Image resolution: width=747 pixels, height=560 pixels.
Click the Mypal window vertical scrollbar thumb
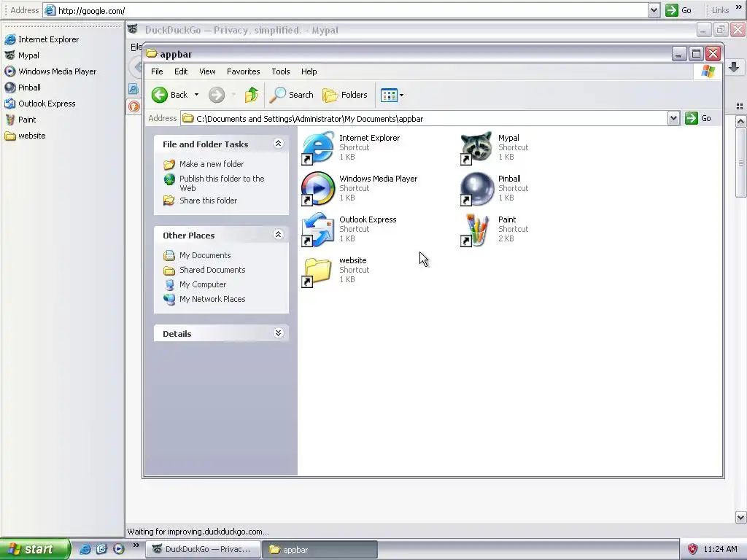[x=741, y=162]
